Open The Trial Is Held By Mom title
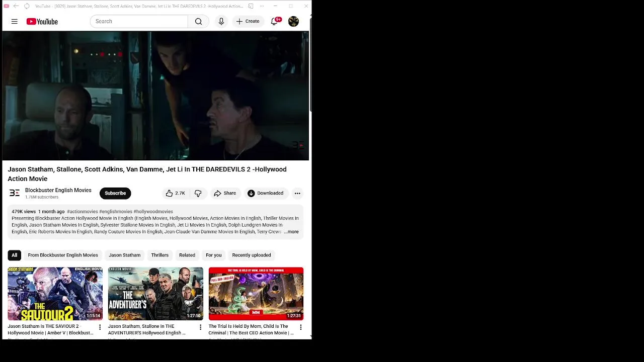This screenshot has width=644, height=362. click(x=251, y=329)
